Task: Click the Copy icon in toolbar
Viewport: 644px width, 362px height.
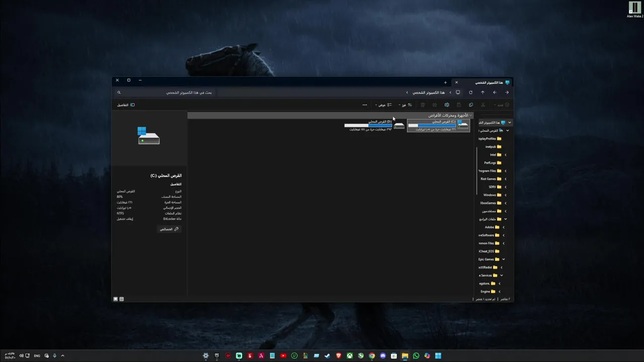Action: pyautogui.click(x=471, y=105)
